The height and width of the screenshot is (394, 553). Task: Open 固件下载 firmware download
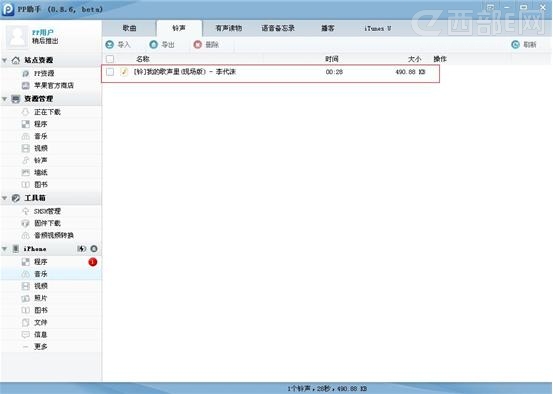coord(51,223)
